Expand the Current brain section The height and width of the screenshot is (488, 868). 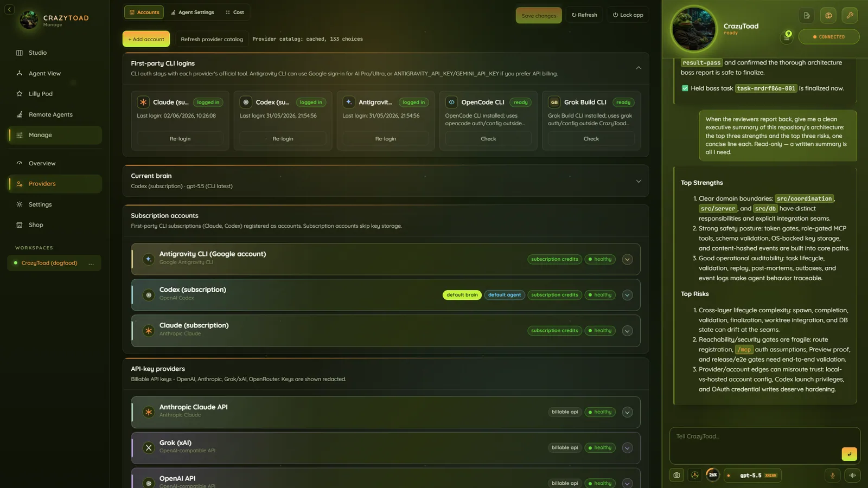[639, 181]
